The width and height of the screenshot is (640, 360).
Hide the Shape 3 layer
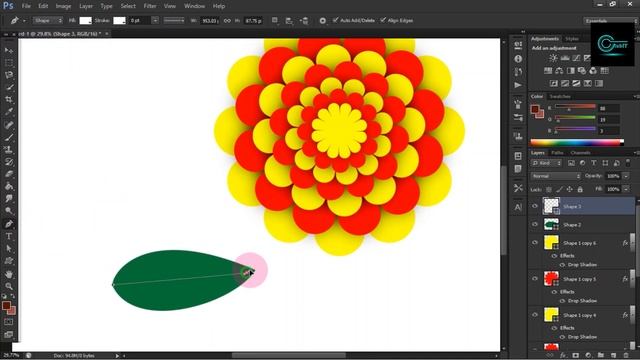click(x=535, y=206)
